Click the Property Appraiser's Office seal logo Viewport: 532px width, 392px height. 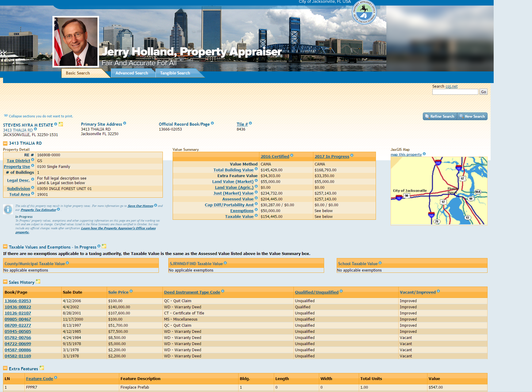coord(364,12)
